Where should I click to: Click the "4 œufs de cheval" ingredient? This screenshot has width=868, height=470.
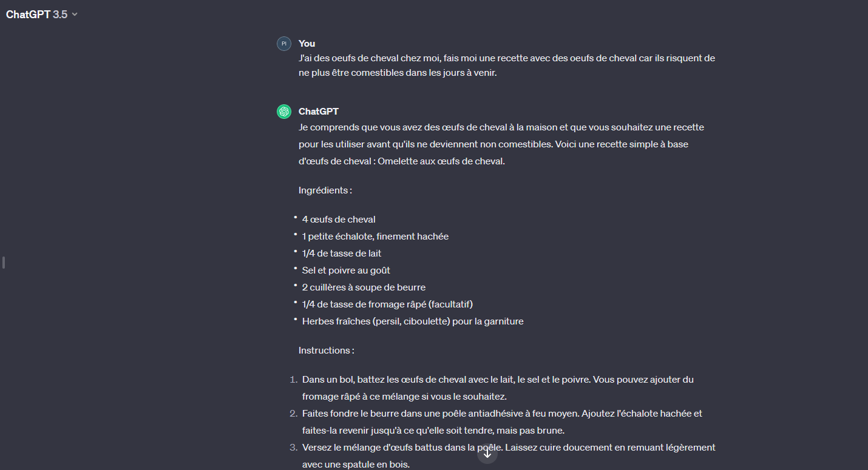[339, 220]
